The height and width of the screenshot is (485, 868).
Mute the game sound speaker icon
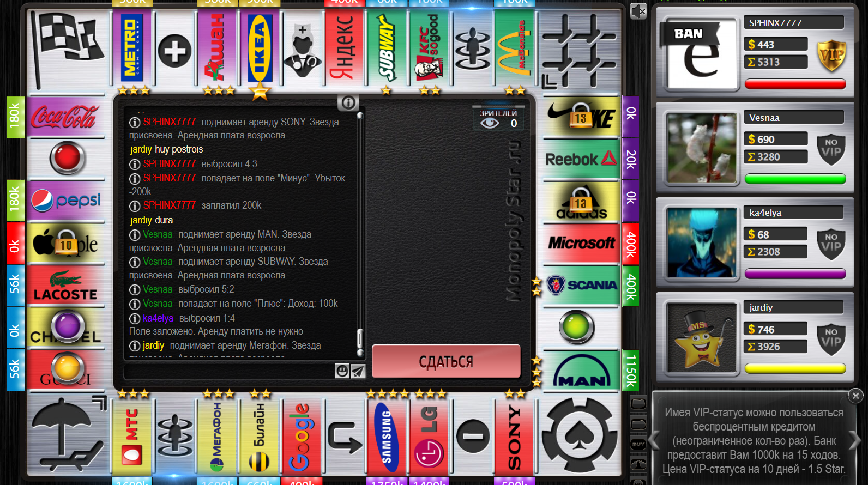[638, 11]
